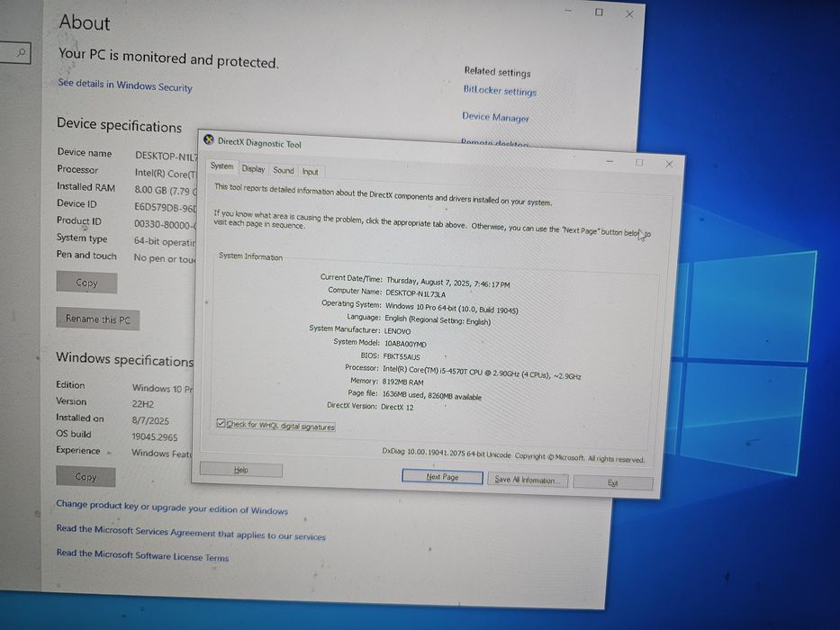Open BitLocker settings link
This screenshot has width=840, height=630.
pyautogui.click(x=500, y=91)
